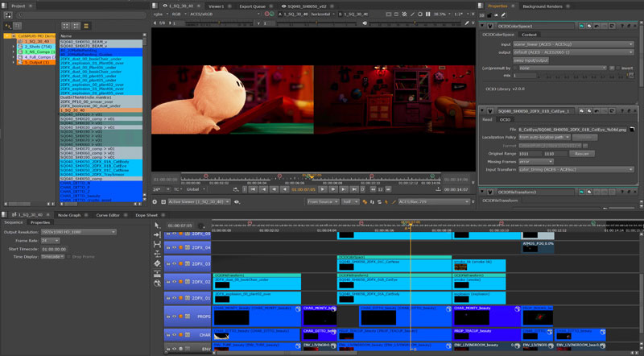Close the OCIOColorSpace1 properties panel
Viewport: 644px width, 356px height.
[x=636, y=25]
